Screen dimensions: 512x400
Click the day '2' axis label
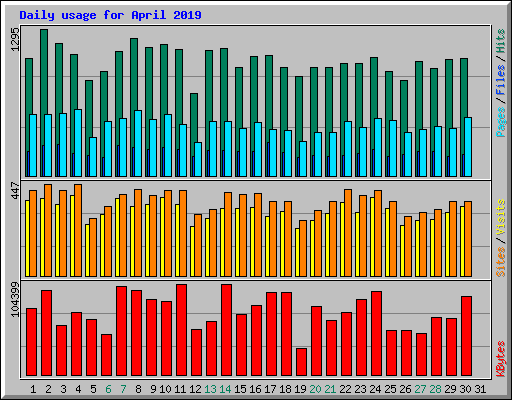48,389
